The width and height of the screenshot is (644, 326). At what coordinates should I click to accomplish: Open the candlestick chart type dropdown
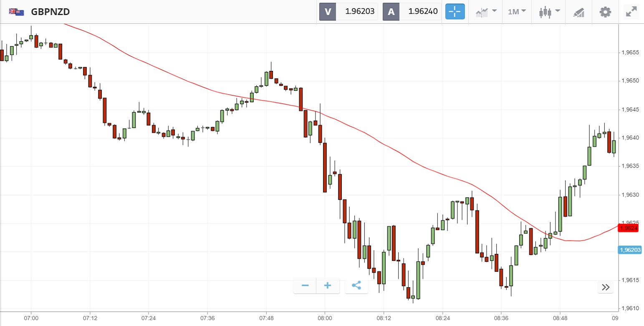point(548,12)
